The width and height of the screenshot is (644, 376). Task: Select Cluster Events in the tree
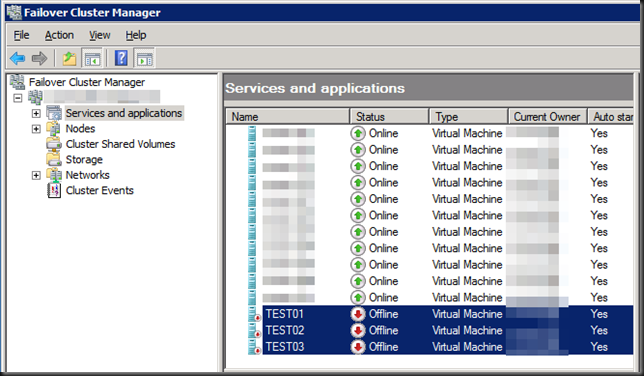(100, 190)
